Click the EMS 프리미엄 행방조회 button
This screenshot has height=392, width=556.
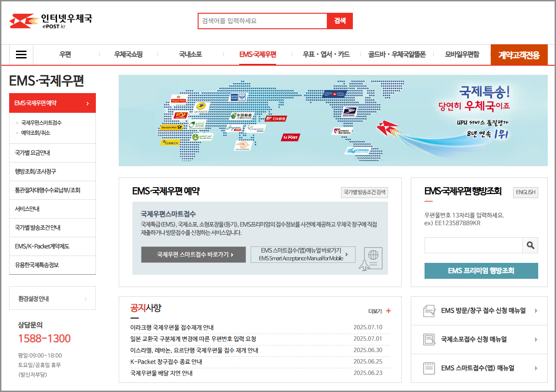481,271
